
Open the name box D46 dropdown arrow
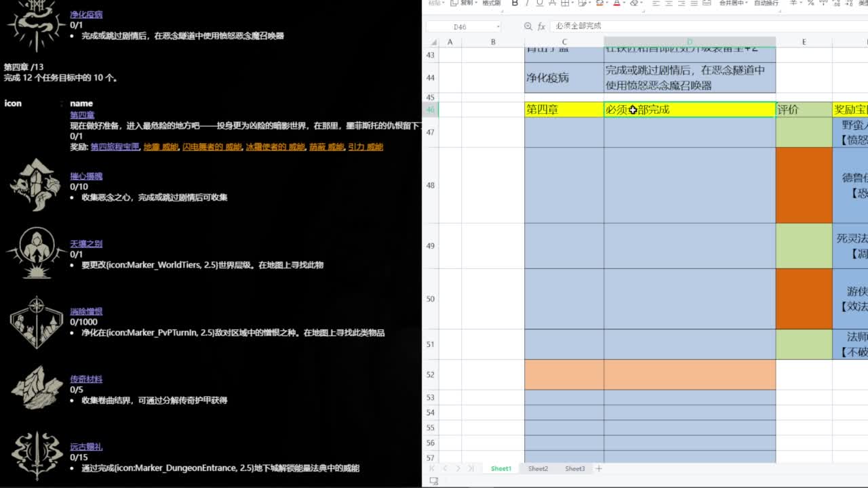point(498,26)
